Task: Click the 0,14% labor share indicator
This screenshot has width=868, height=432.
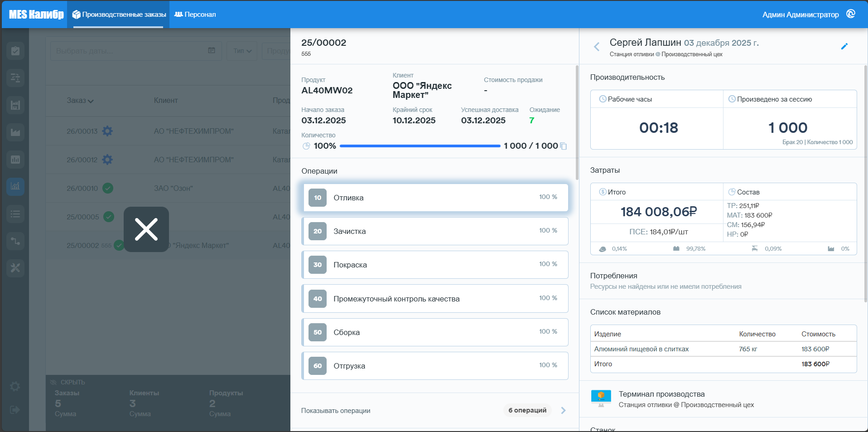Action: coord(613,248)
